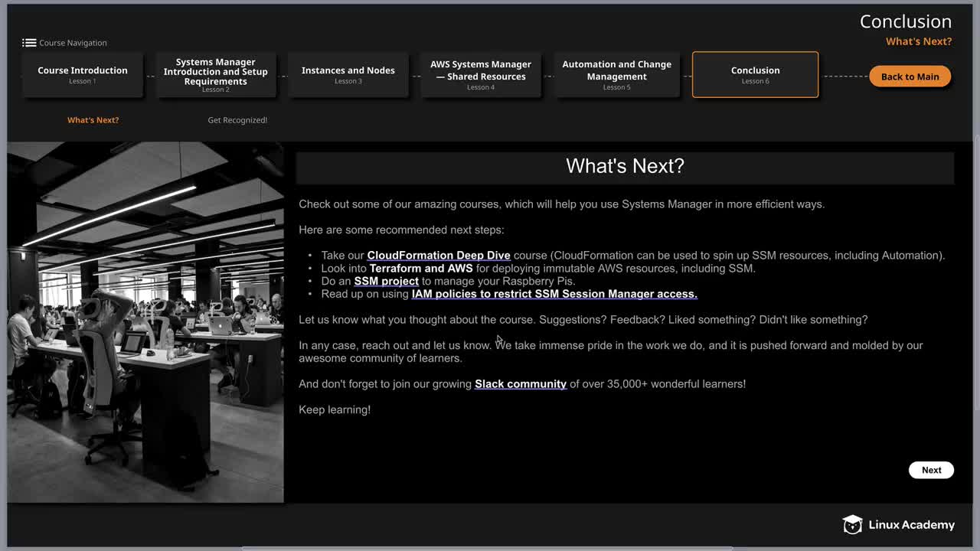The width and height of the screenshot is (980, 551).
Task: Select the Conclusion Lesson 6 box
Action: click(755, 74)
